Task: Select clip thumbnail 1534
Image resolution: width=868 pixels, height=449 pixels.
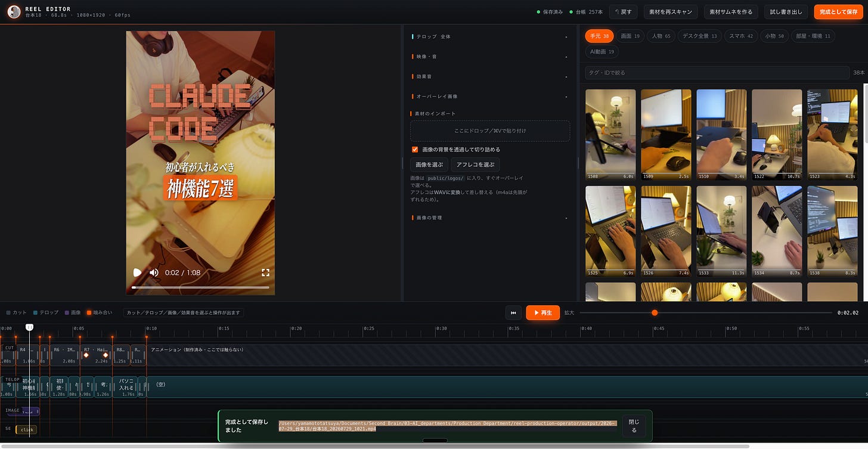Action: click(777, 231)
